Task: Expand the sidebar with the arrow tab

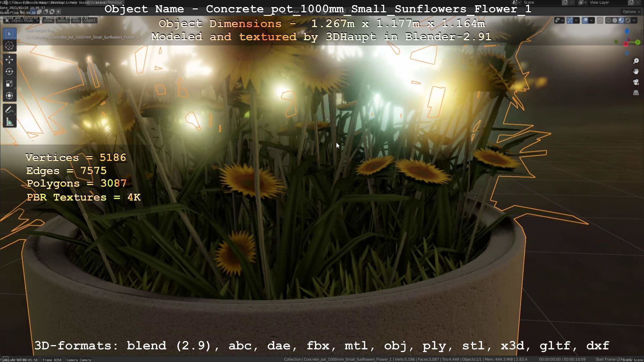Action: pyautogui.click(x=642, y=32)
